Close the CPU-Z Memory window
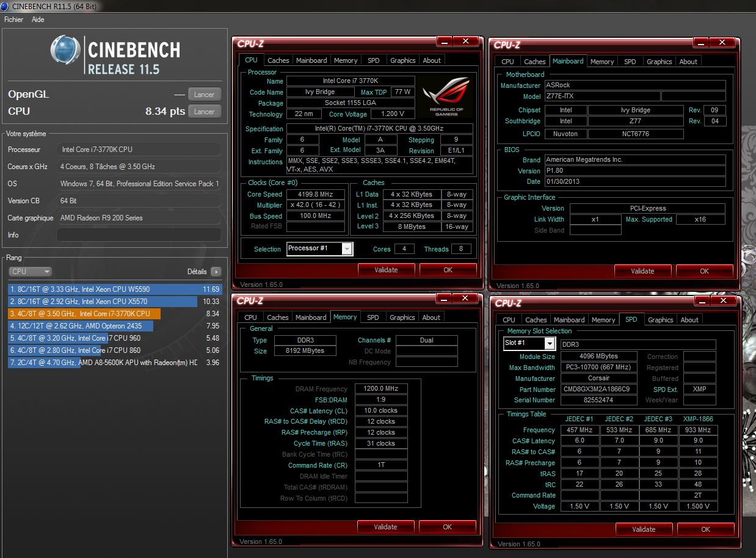The width and height of the screenshot is (756, 558). tap(465, 299)
